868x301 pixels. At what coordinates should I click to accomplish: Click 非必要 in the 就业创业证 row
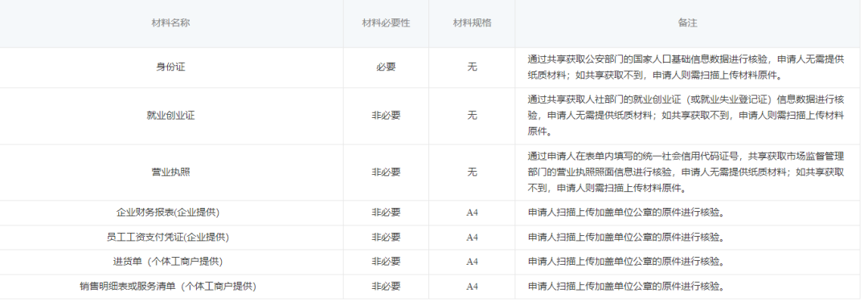click(386, 116)
